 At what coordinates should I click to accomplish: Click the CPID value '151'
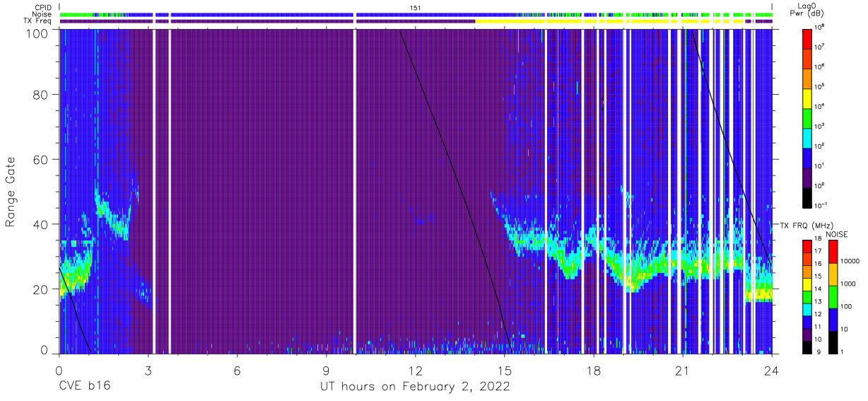[x=416, y=8]
